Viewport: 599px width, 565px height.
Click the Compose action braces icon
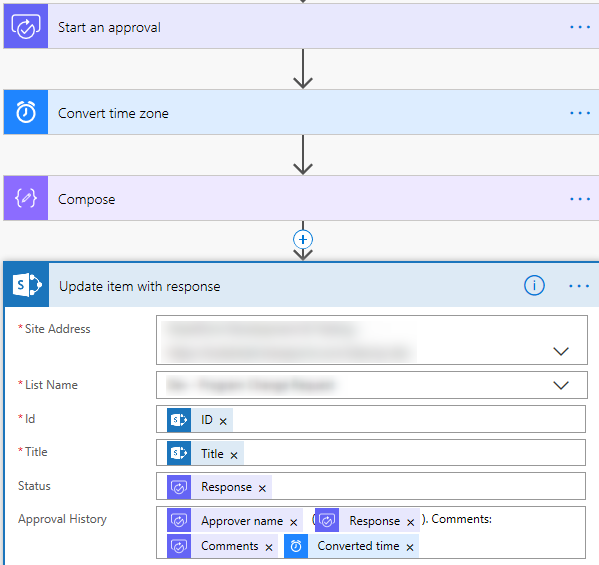click(26, 198)
